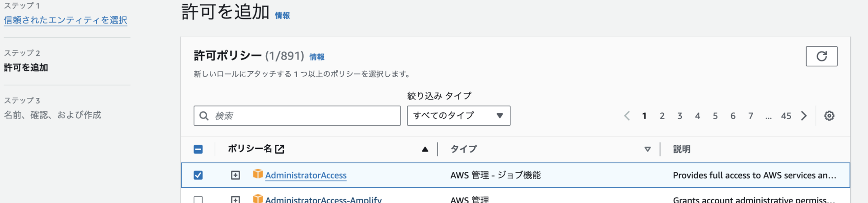The width and height of the screenshot is (868, 203).
Task: Click external link icon beside ポリシー名
Action: coord(280,149)
